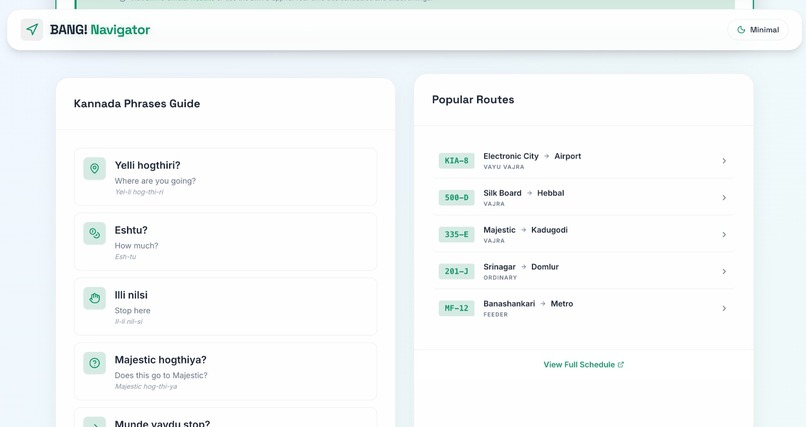806x427 pixels.
Task: Click the hand icon beside Illi nilsi
Action: [x=95, y=298]
